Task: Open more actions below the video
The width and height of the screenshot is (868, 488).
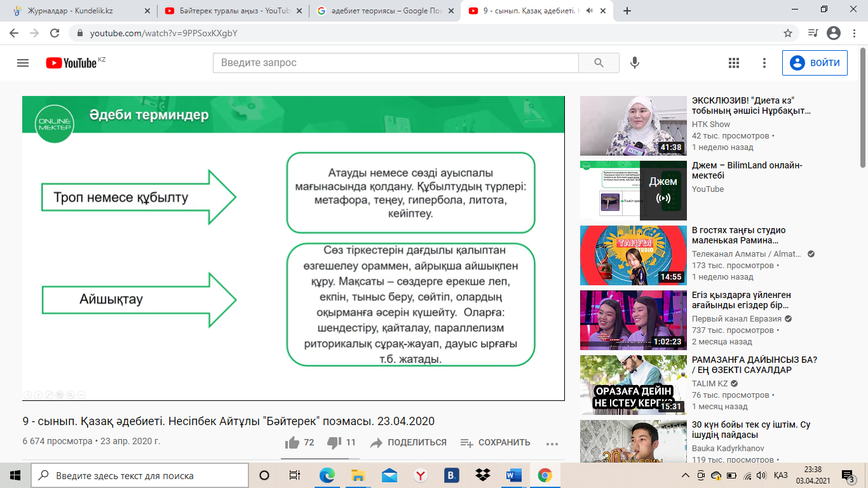Action: pyautogui.click(x=552, y=444)
